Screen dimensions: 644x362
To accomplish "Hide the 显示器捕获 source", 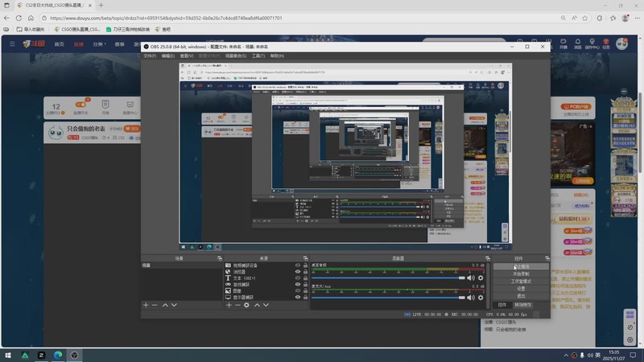I will pyautogui.click(x=298, y=297).
